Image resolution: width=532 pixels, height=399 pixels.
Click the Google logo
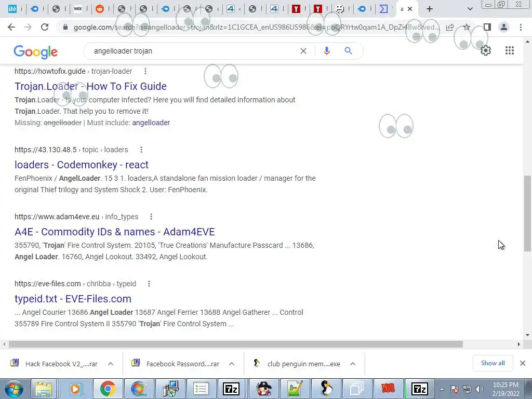pos(36,51)
